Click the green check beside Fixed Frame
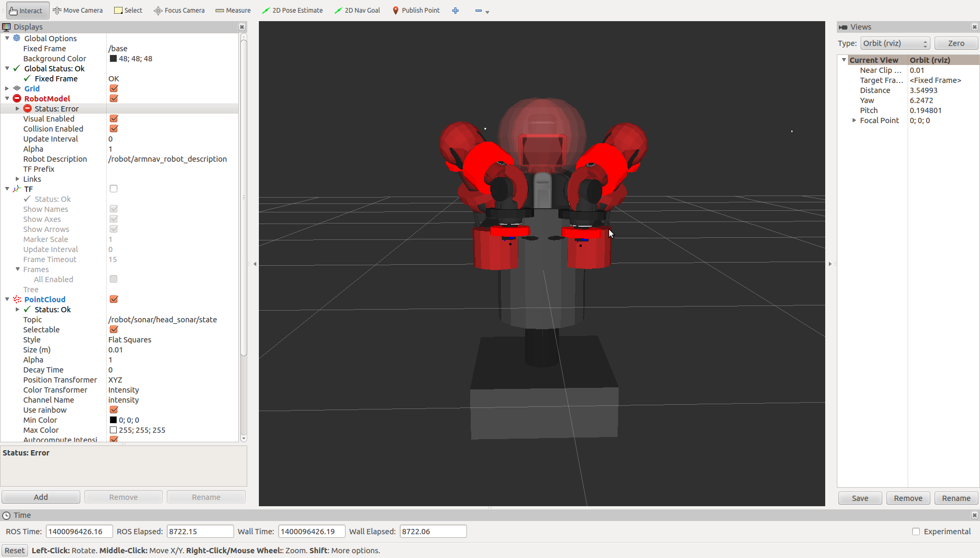Screen dimensions: 980x558 pos(27,78)
